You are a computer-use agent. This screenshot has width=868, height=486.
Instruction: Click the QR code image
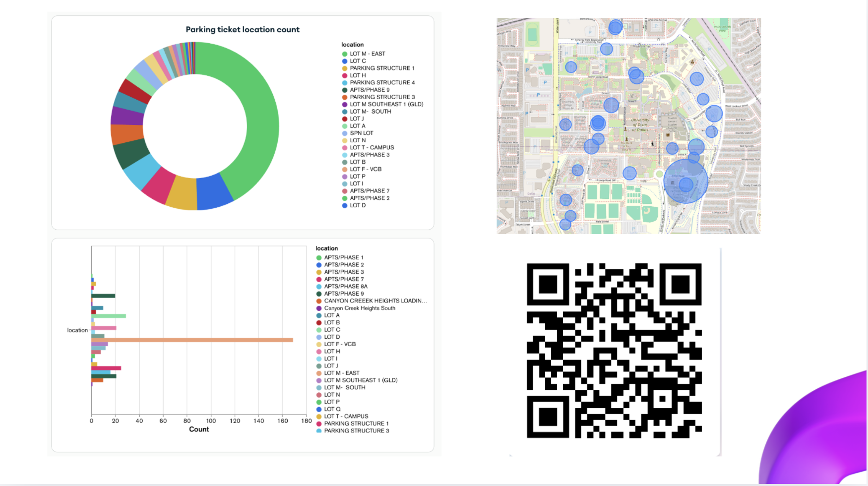[614, 351]
